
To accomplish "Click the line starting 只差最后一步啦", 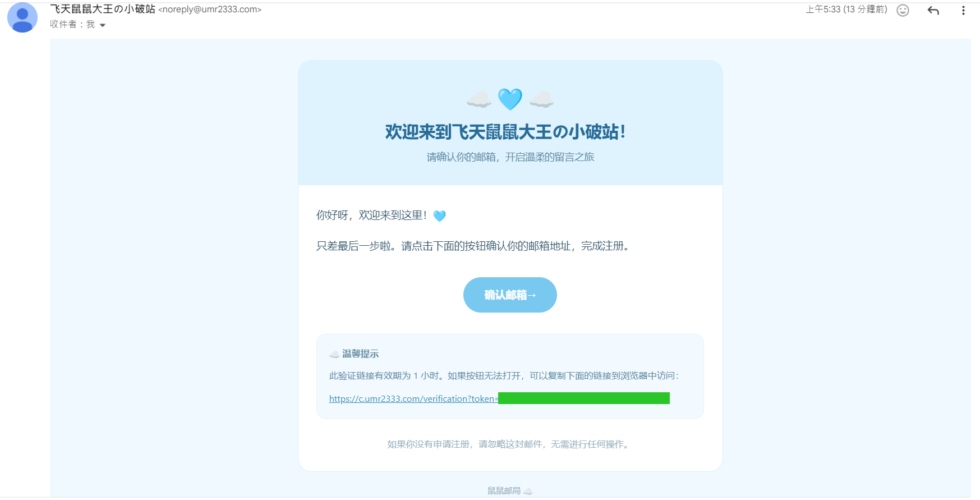I will coord(475,246).
